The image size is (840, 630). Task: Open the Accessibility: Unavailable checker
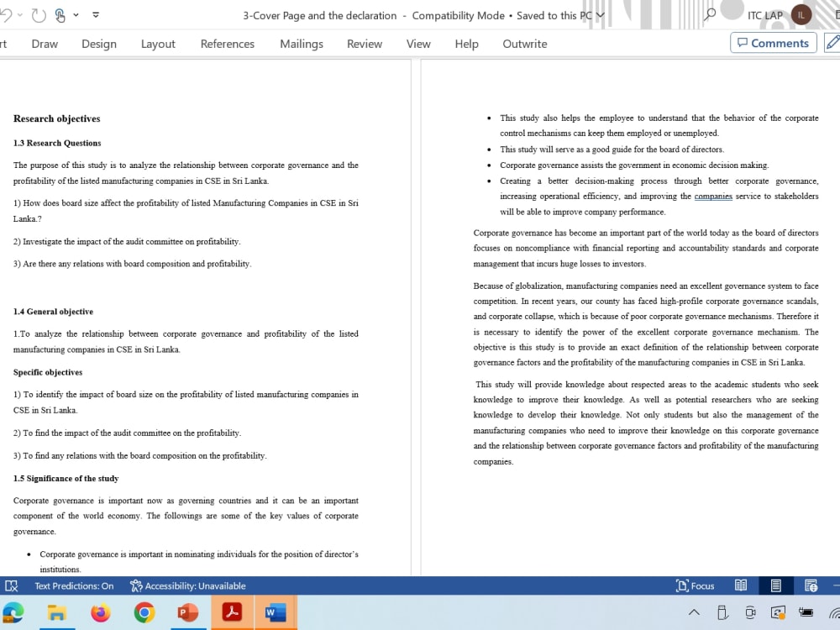(188, 585)
